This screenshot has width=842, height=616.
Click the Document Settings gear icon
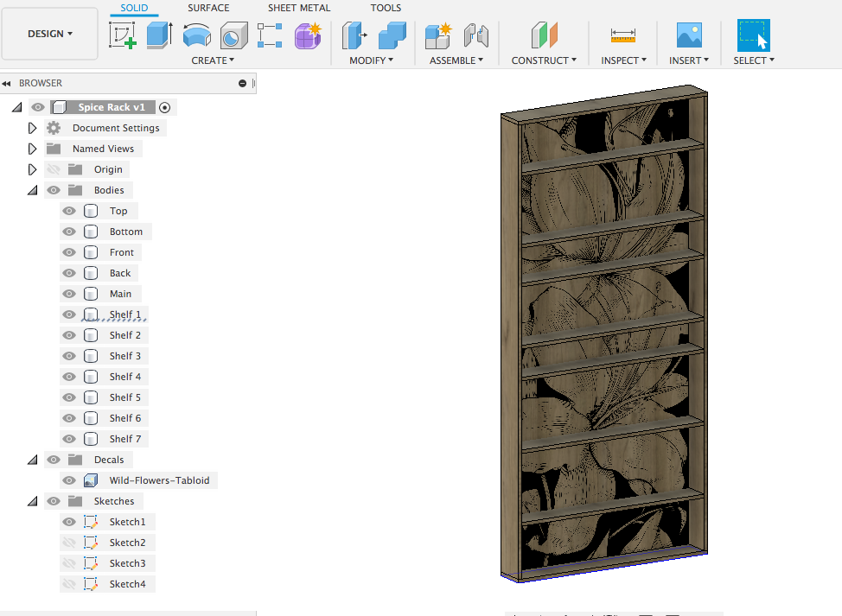[54, 128]
